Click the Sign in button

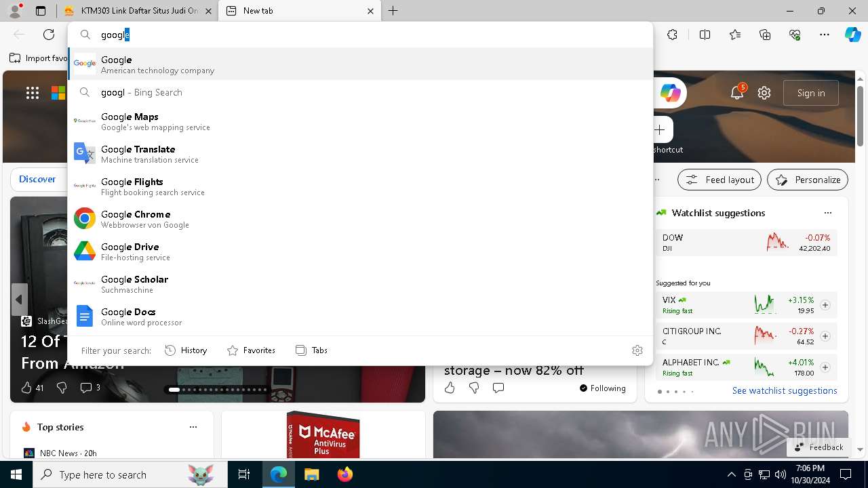pos(811,93)
